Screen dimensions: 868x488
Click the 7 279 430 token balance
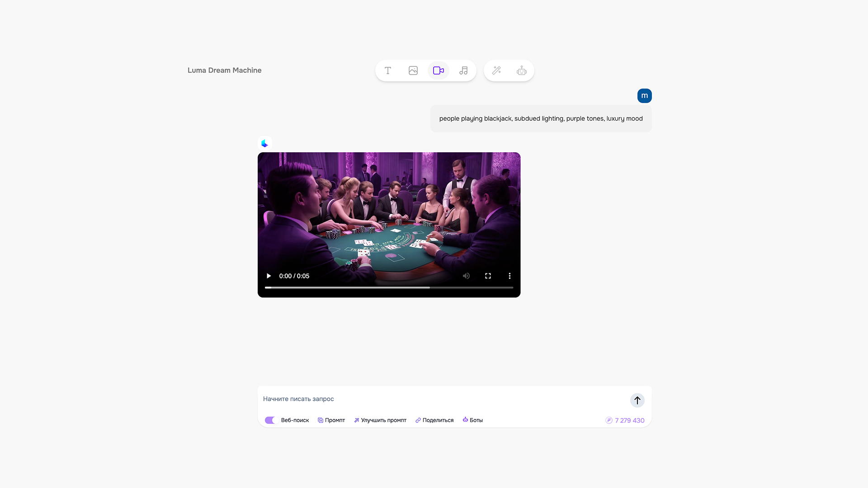tap(625, 421)
